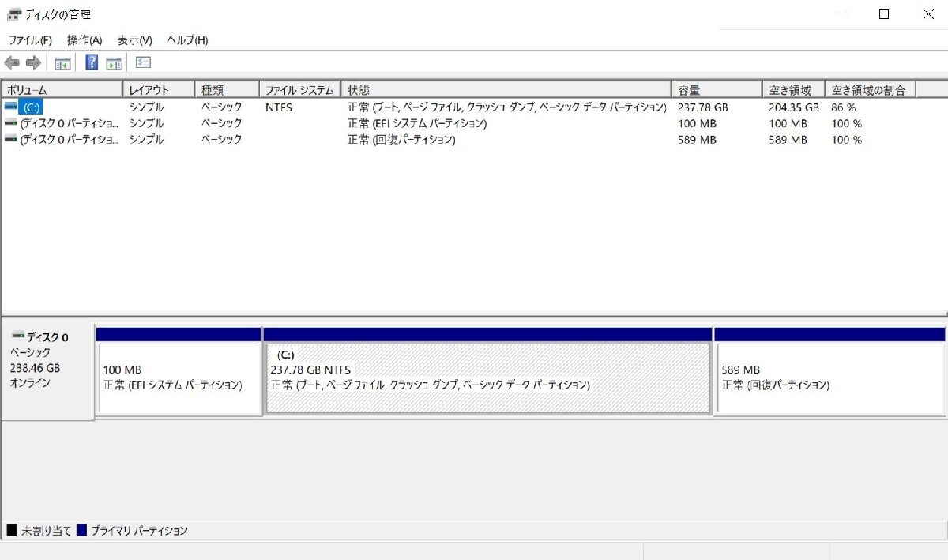Click the back navigation arrow icon
The width and height of the screenshot is (948, 560).
12,62
